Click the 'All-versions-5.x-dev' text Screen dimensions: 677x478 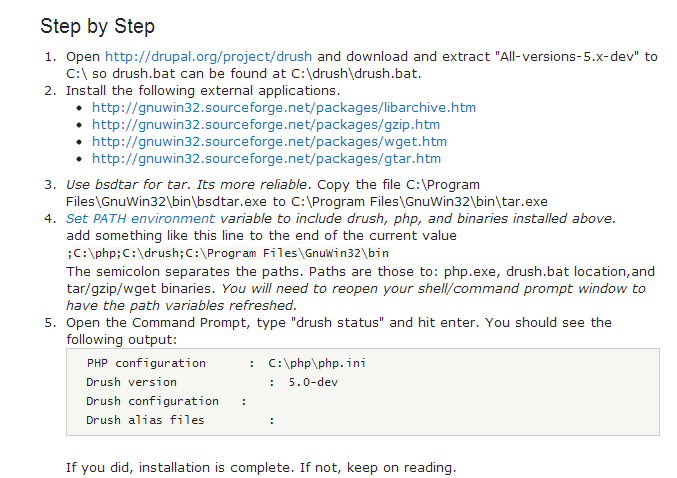point(567,57)
